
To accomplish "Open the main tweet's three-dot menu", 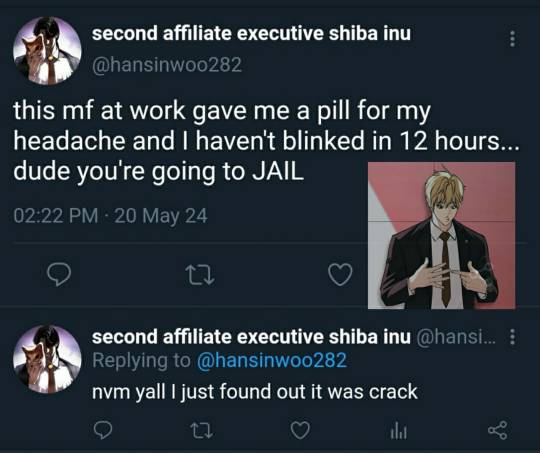I will point(512,39).
